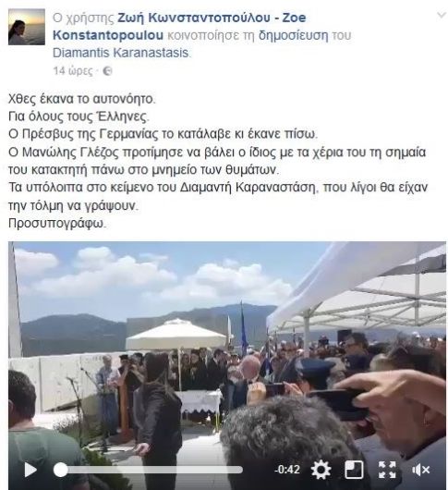Viewport: 448px width, 490px height.
Task: Seek near the end of progress bar
Action: [x=236, y=470]
